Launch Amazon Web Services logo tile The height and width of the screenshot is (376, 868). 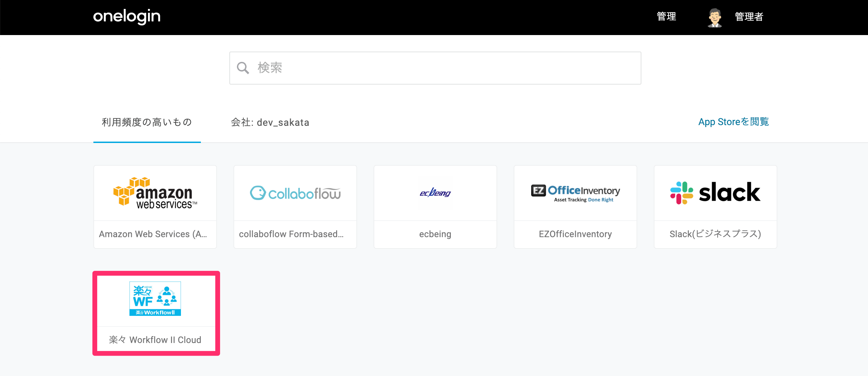155,193
